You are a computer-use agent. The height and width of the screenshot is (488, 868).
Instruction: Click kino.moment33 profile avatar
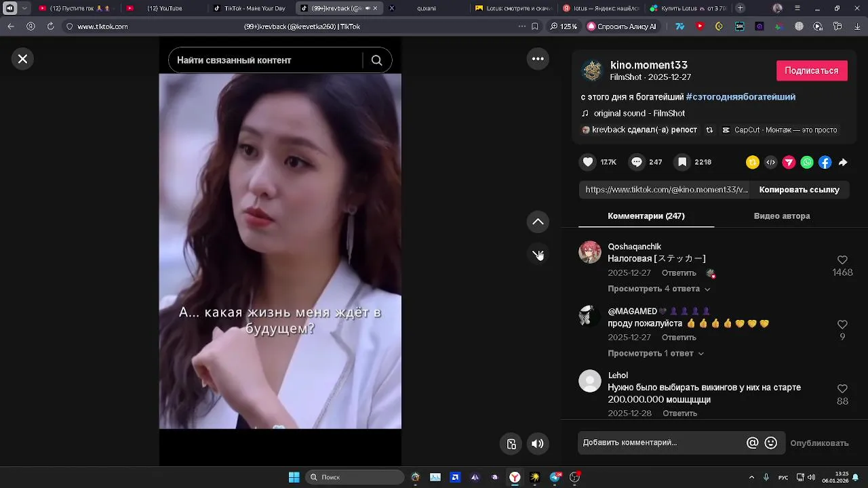click(593, 70)
